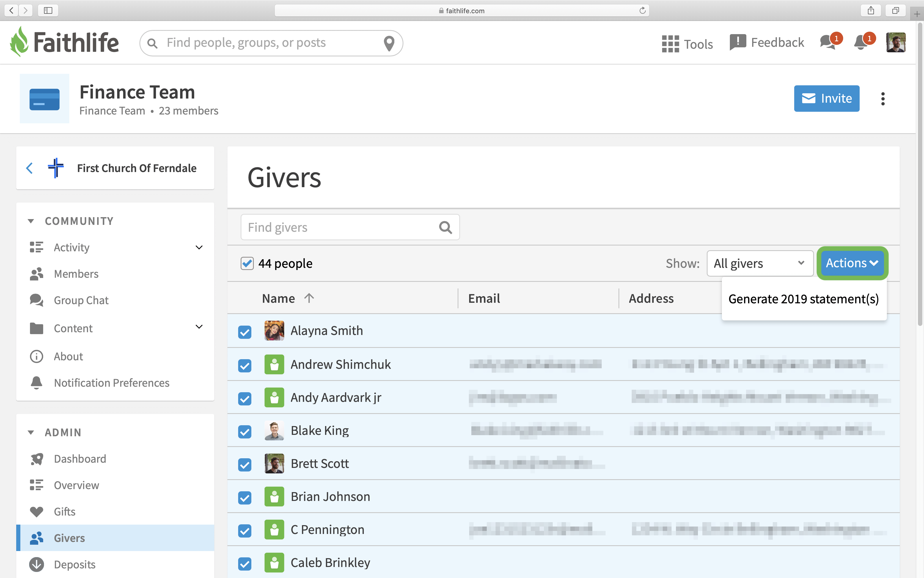Expand the Activity submenu chevron
Viewport: 924px width, 578px height.
[199, 247]
